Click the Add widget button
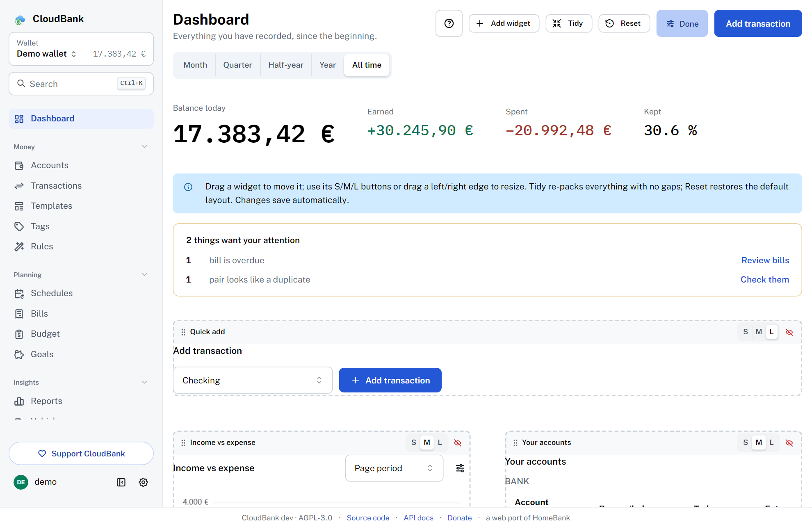This screenshot has width=812, height=529. pyautogui.click(x=504, y=23)
